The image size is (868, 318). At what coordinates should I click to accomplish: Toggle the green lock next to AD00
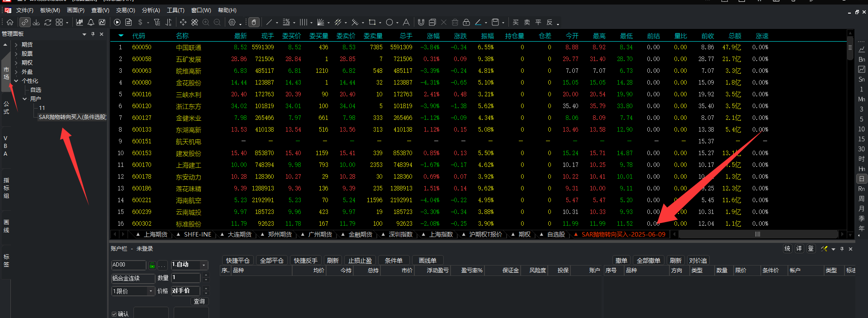coord(152,265)
